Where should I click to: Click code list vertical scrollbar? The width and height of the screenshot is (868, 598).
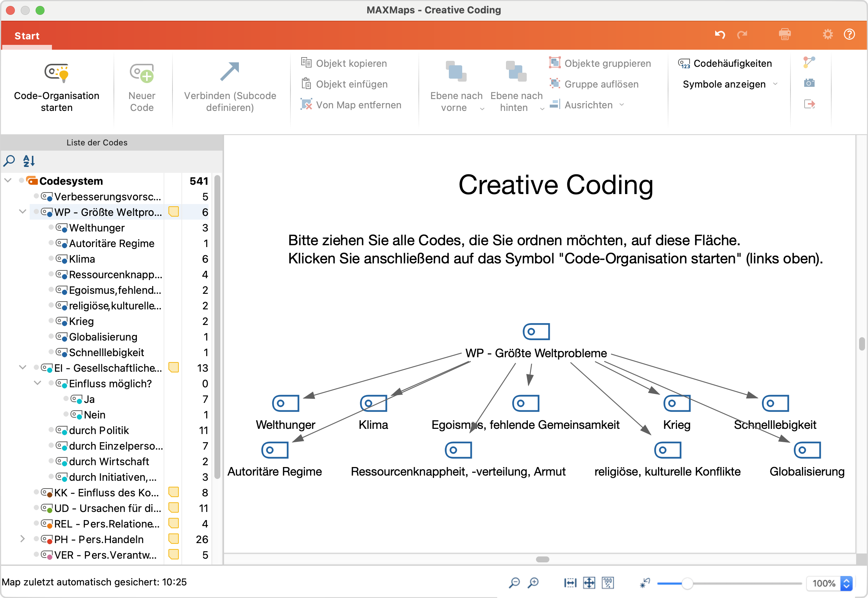click(217, 327)
